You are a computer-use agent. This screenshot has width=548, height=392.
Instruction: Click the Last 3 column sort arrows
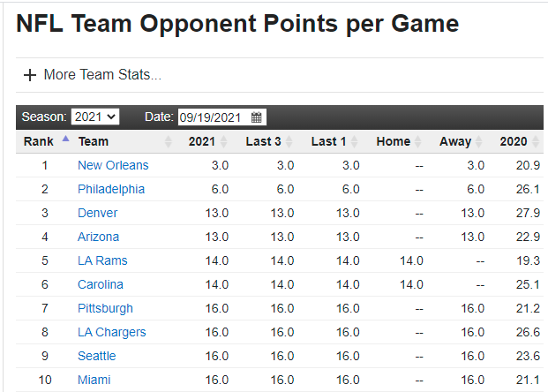[x=289, y=142]
